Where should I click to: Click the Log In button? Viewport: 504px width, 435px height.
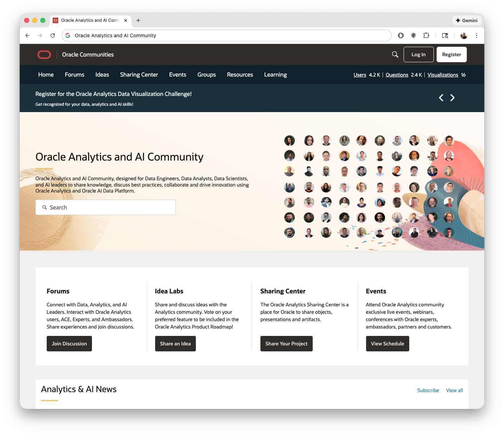pyautogui.click(x=418, y=54)
